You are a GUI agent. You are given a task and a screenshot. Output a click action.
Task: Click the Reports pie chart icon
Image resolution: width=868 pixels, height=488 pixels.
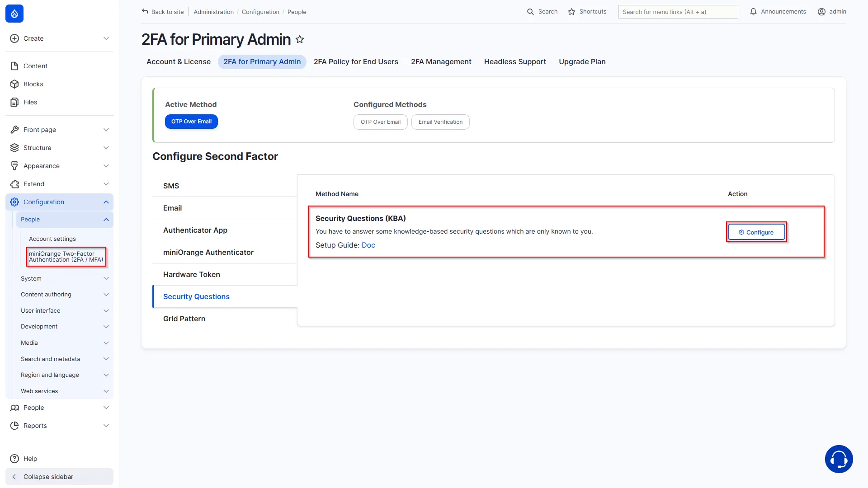[x=14, y=426]
